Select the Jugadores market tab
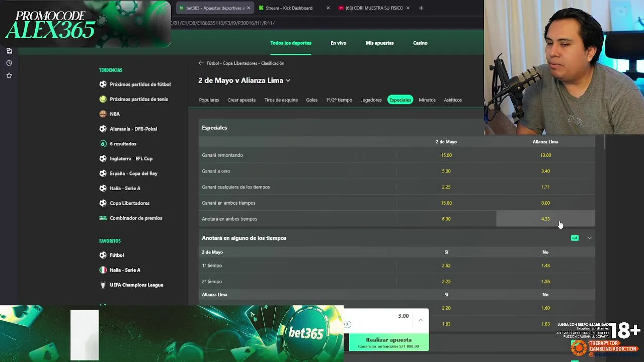 click(371, 100)
